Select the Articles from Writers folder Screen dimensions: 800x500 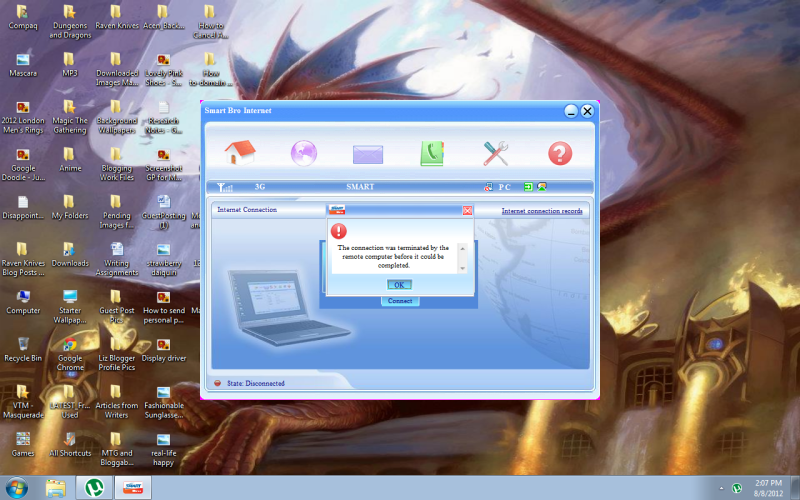point(117,402)
